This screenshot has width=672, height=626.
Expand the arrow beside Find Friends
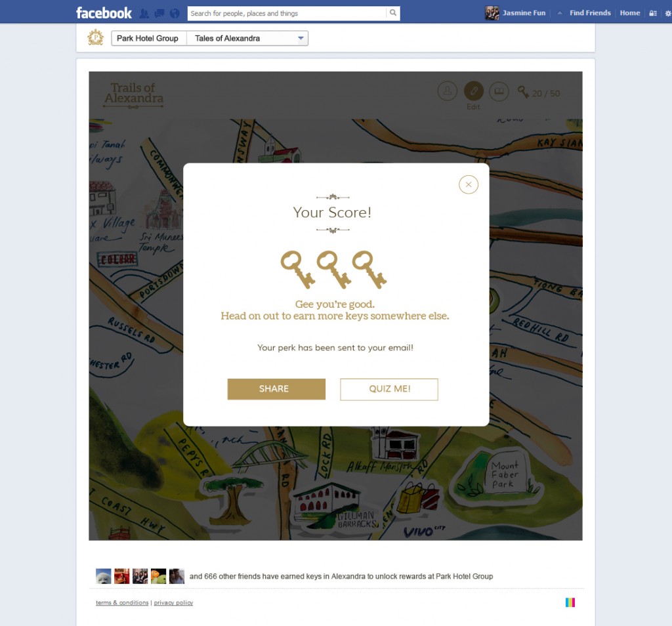(559, 13)
